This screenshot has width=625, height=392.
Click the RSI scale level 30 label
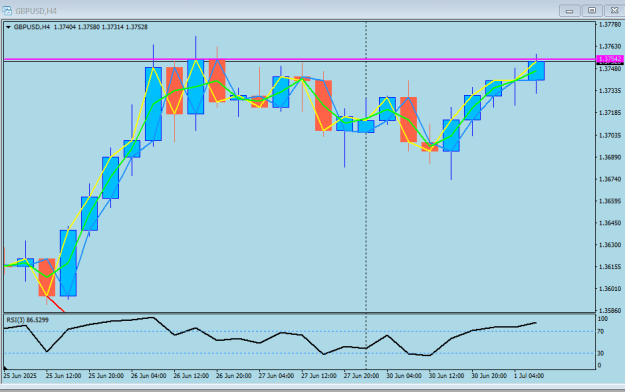tap(601, 353)
